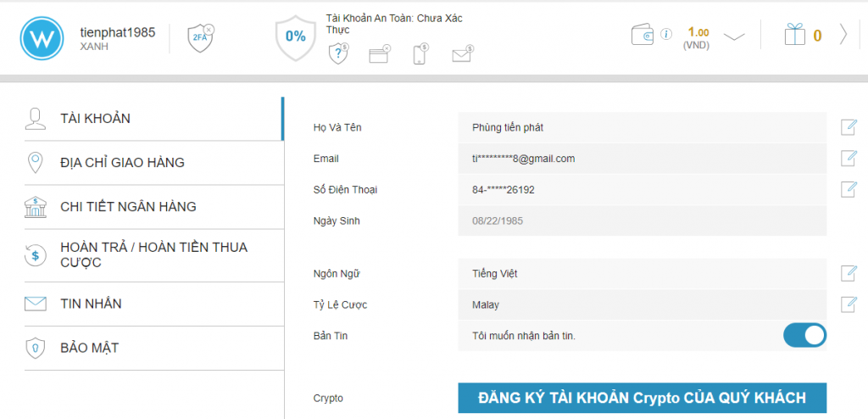Screen dimensions: 868x419
Task: Edit the Số Điện Thoại field
Action: [849, 189]
